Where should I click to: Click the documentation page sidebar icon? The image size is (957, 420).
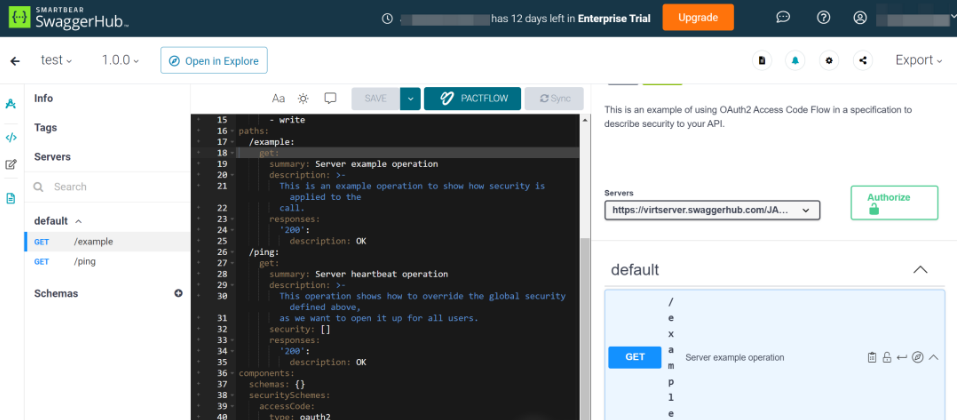point(10,198)
